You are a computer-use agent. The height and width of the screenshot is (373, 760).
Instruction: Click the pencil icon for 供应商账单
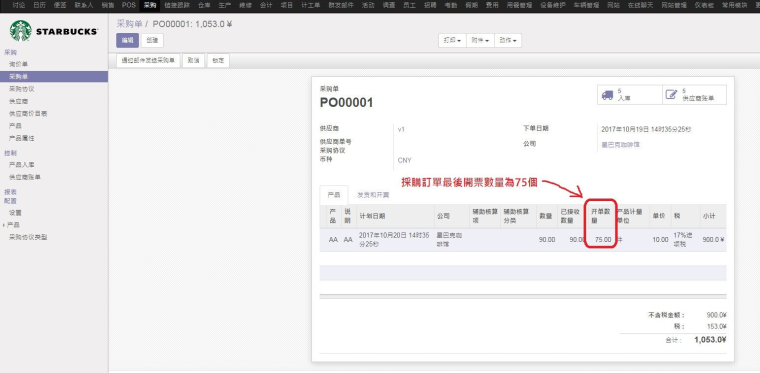tap(671, 94)
